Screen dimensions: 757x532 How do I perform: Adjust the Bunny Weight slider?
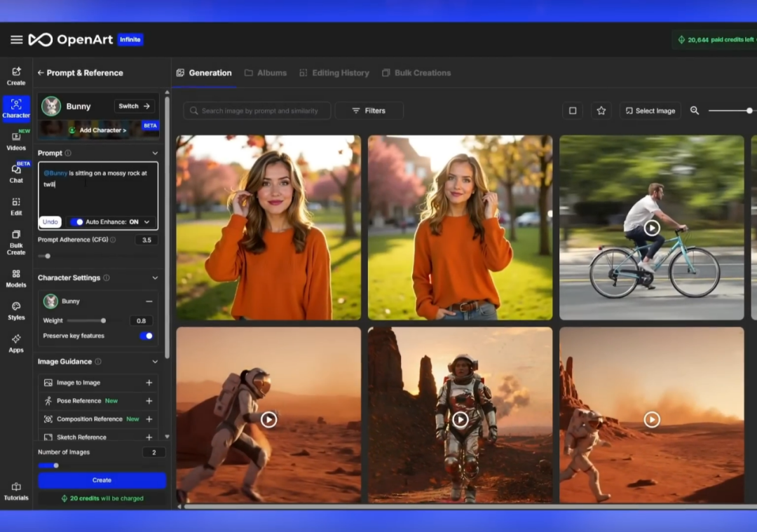click(103, 321)
